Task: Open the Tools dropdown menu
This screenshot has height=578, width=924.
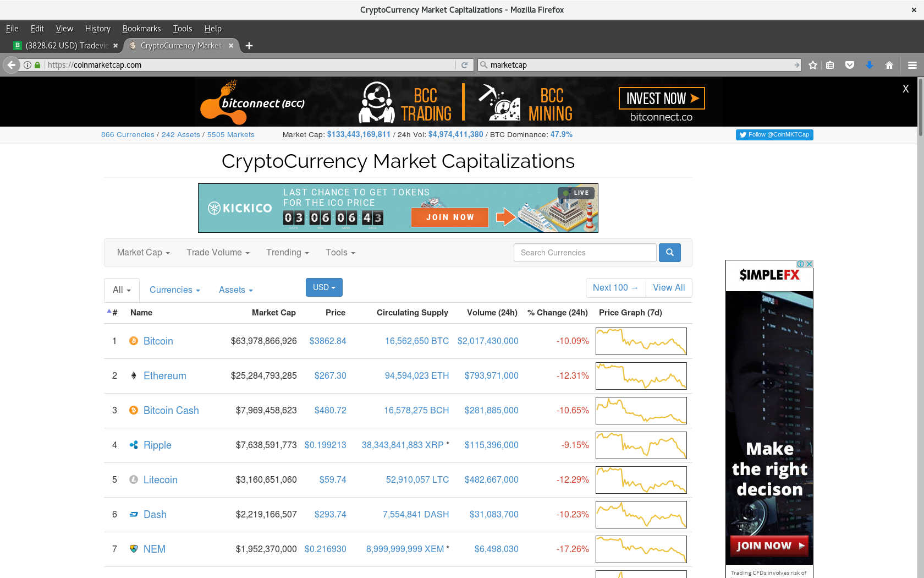Action: point(340,253)
